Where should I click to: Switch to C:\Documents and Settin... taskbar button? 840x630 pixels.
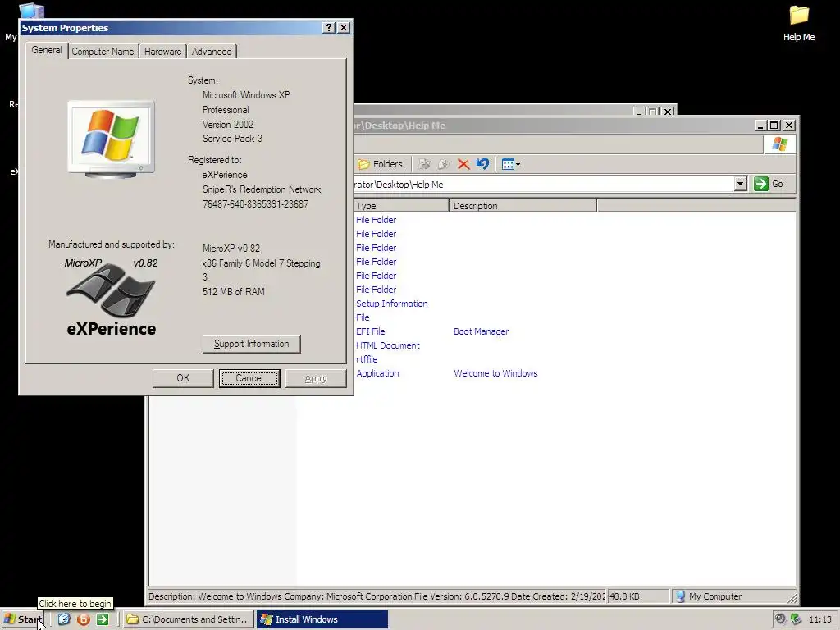click(x=189, y=619)
